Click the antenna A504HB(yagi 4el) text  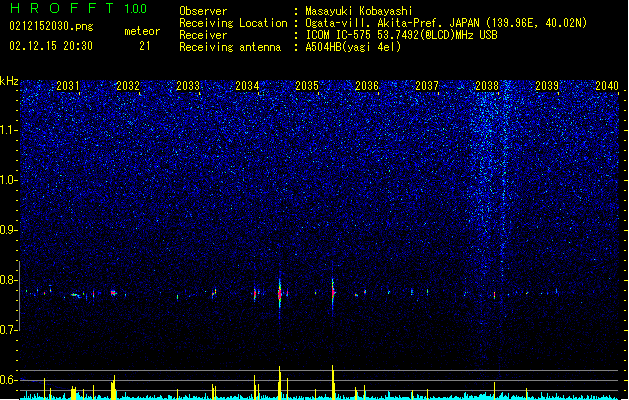tap(353, 47)
